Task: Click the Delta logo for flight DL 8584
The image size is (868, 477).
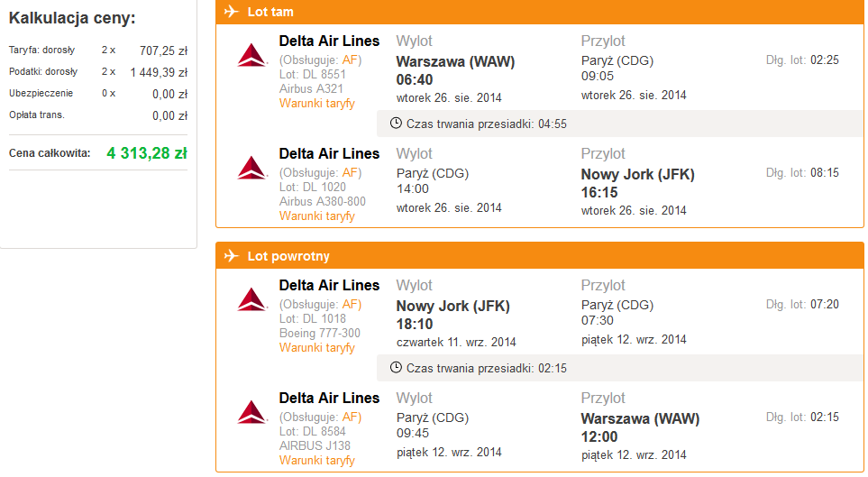Action: [251, 412]
